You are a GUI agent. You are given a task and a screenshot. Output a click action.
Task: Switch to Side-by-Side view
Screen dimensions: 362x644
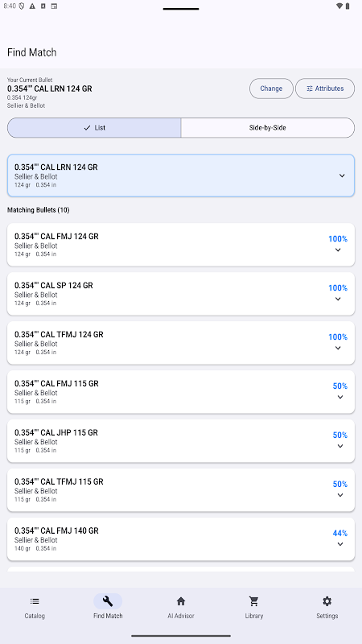point(268,128)
